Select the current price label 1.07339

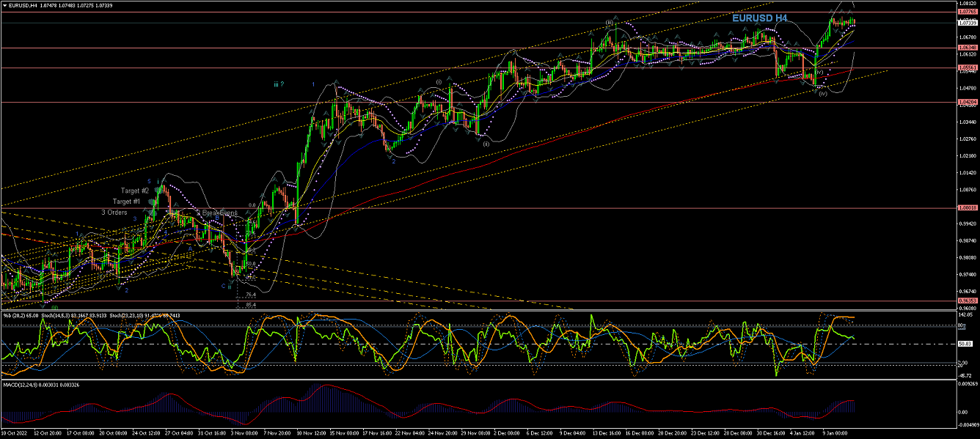(968, 23)
